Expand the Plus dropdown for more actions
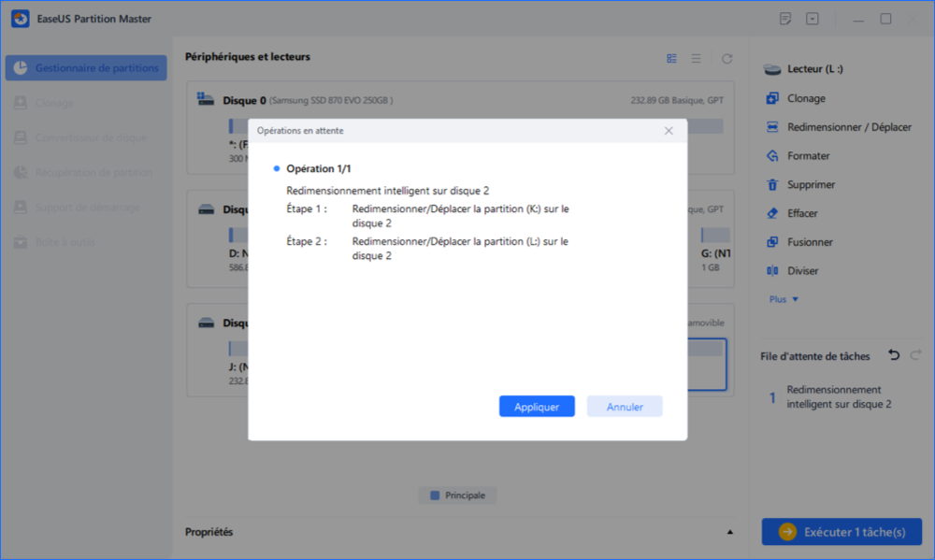 pyautogui.click(x=784, y=299)
